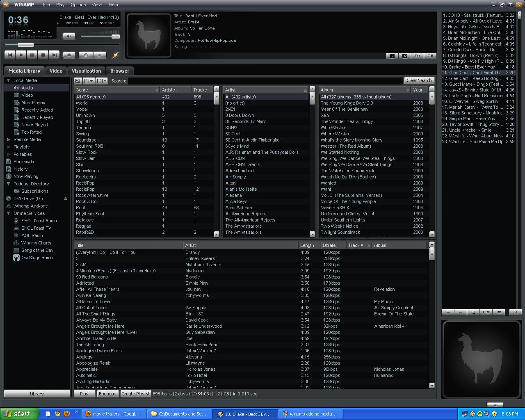Image resolution: width=525 pixels, height=420 pixels.
Task: Pause the current song
Action: point(32,55)
